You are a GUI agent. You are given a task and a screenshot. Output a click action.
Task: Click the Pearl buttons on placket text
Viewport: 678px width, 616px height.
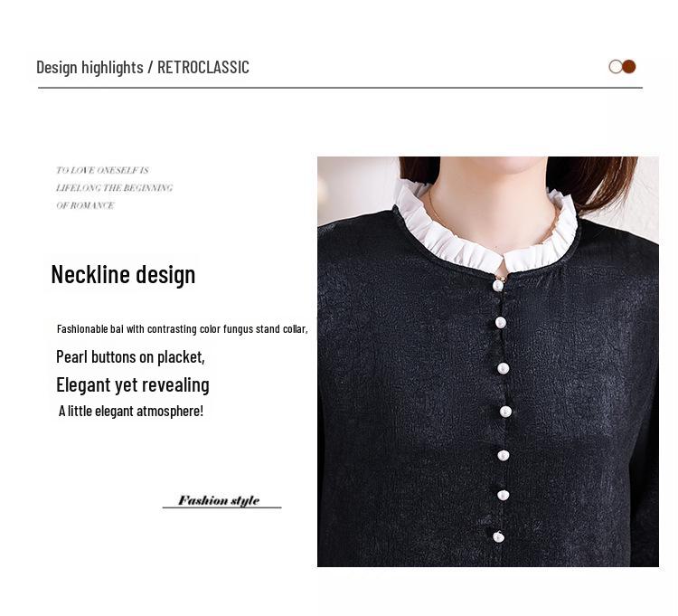[130, 357]
